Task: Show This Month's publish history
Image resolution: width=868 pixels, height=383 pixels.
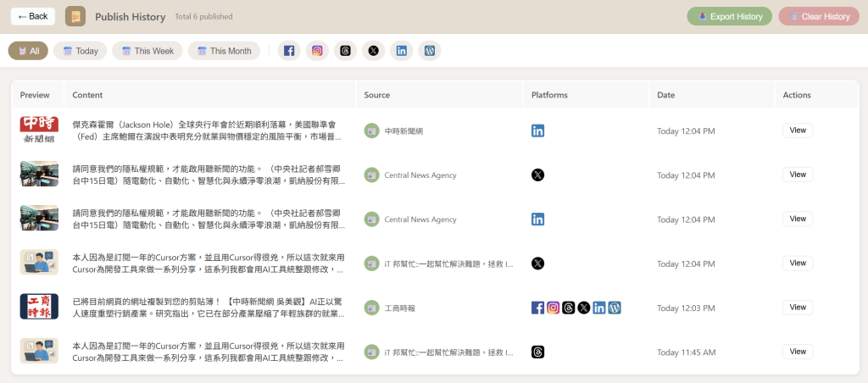Action: [224, 51]
